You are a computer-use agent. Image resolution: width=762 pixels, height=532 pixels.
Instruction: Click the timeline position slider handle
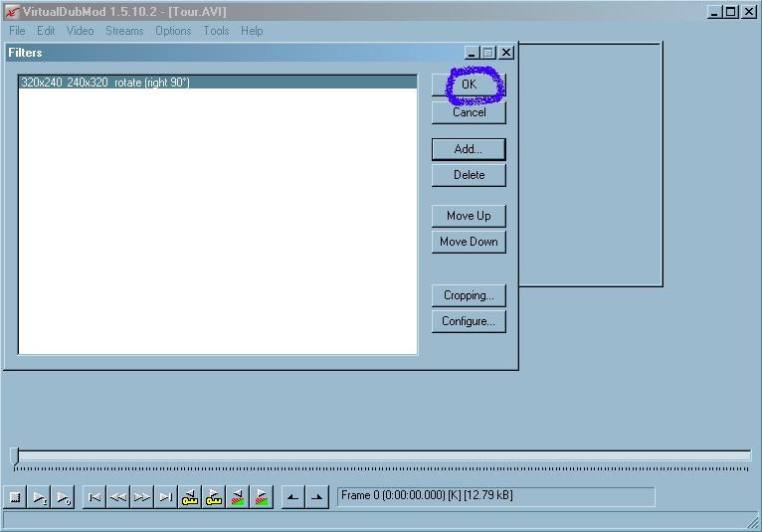coord(15,456)
